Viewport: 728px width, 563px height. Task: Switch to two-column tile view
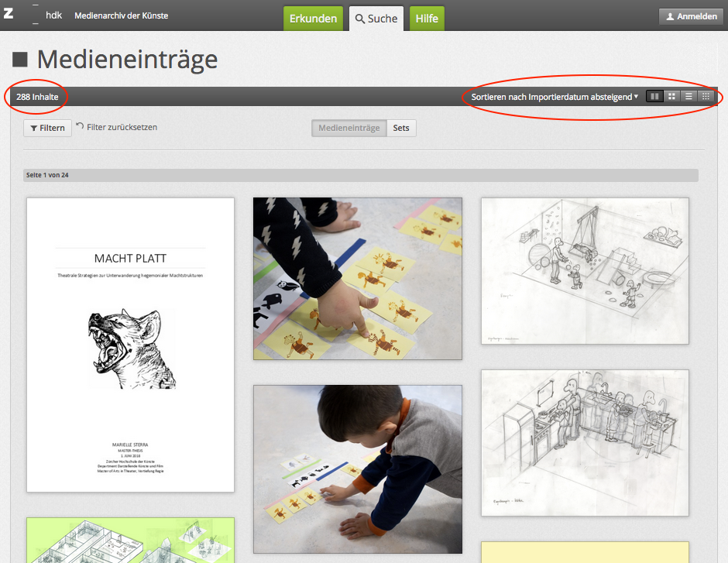[x=654, y=97]
